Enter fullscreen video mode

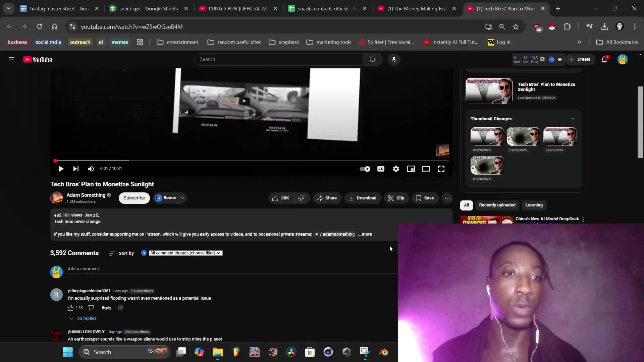(x=441, y=169)
